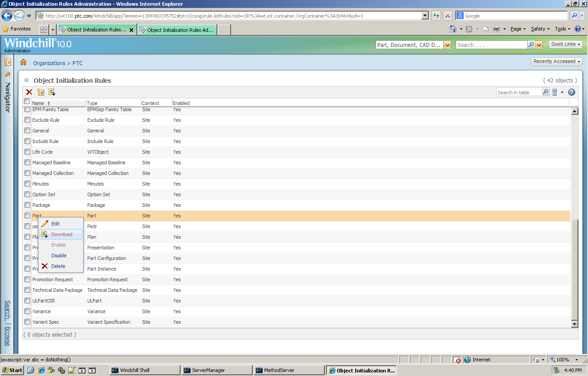This screenshot has width=588, height=376.
Task: Click the Navigator pin icon
Action: coord(8,74)
